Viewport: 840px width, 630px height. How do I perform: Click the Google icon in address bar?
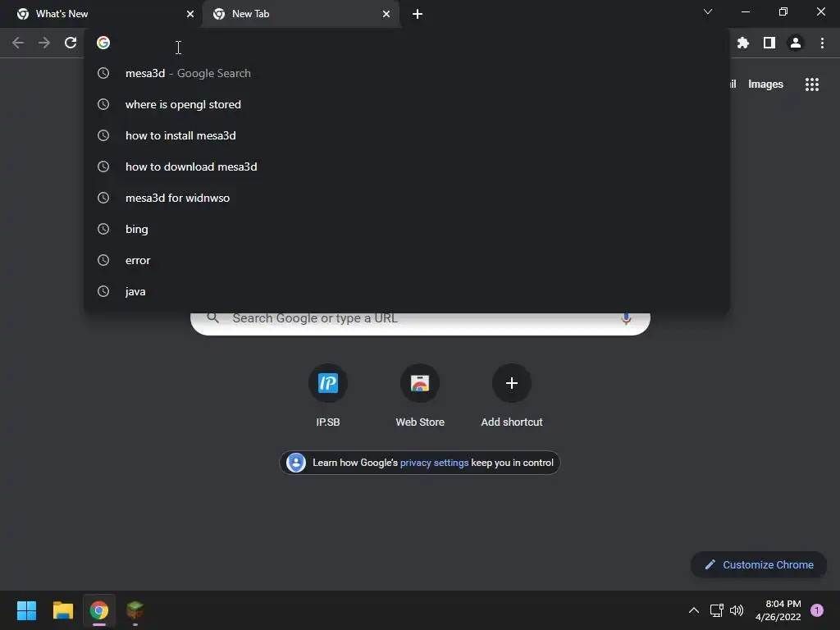[x=103, y=43]
